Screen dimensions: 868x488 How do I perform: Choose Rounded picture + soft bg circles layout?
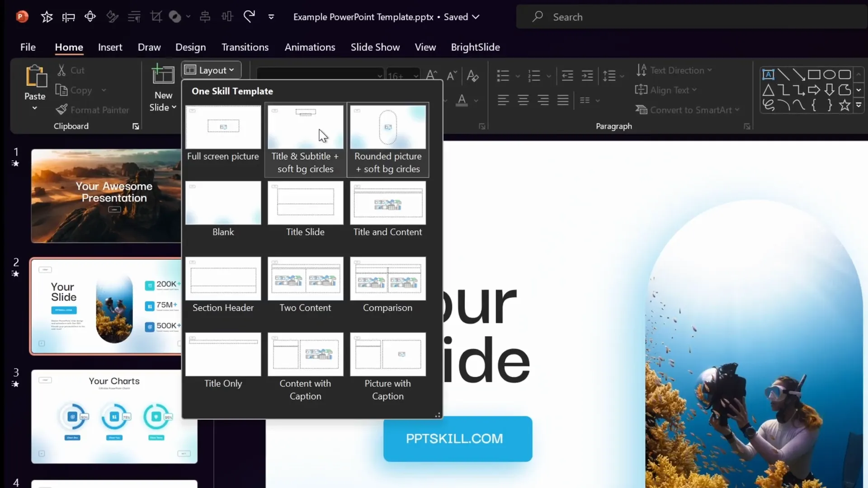387,140
